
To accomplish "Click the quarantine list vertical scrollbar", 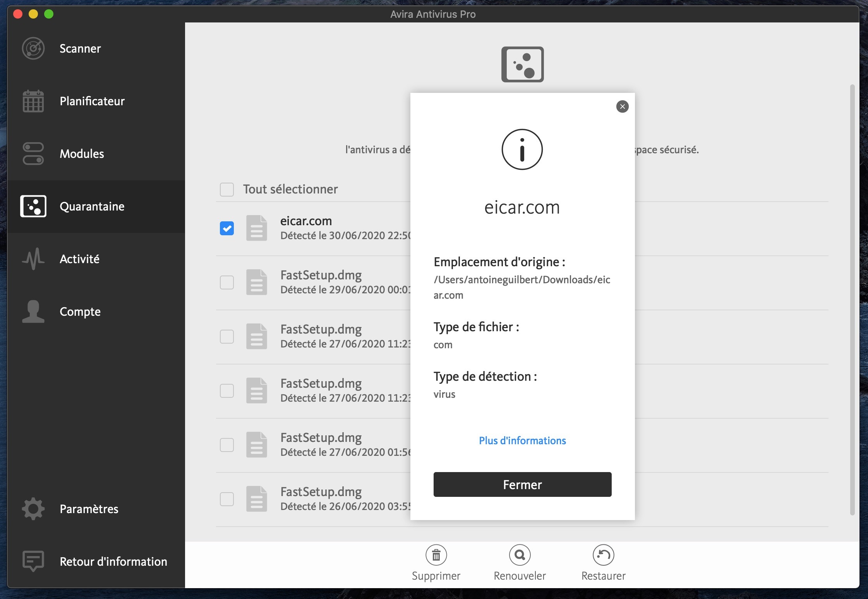I will (x=852, y=300).
